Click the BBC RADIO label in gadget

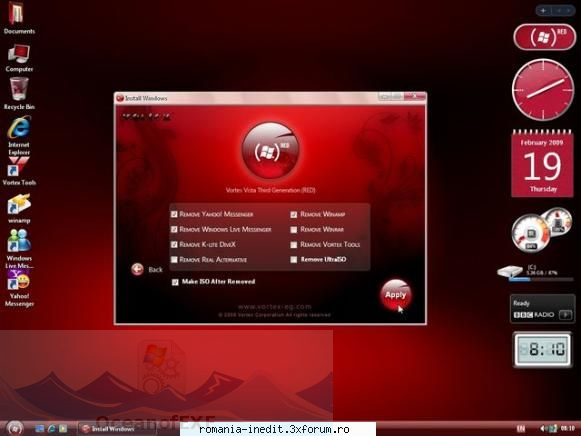pyautogui.click(x=534, y=315)
